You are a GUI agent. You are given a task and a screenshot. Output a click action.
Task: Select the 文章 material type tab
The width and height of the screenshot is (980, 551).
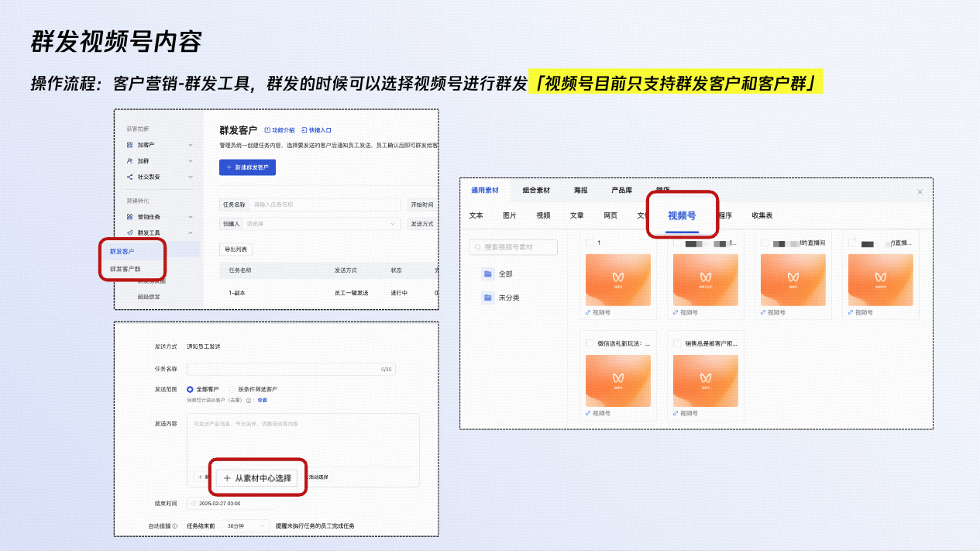(577, 215)
